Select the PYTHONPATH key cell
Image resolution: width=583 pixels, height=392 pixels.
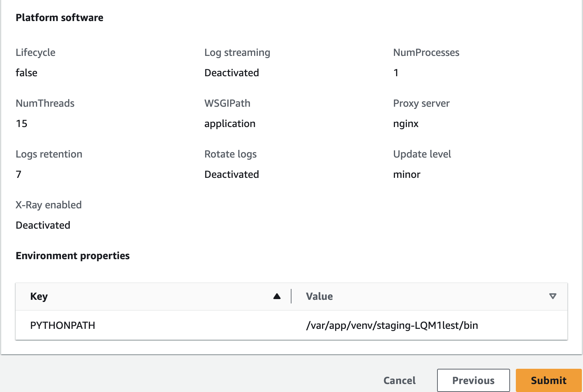[x=63, y=325]
